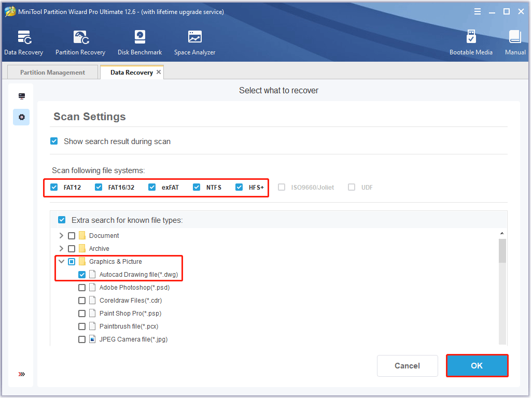Open the Manual
The height and width of the screenshot is (398, 532).
[x=515, y=41]
